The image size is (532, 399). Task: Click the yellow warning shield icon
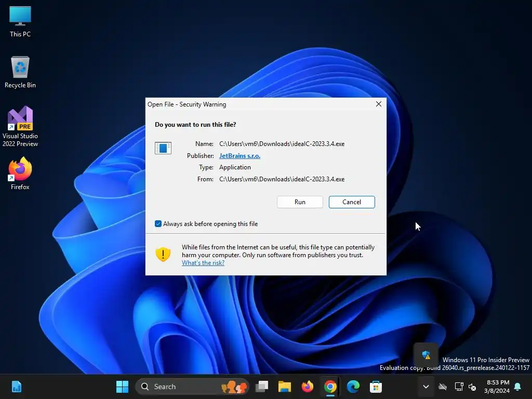click(x=163, y=254)
